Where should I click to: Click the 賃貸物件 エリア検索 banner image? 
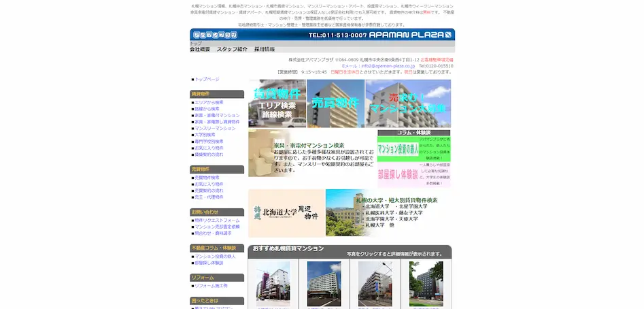tap(277, 103)
